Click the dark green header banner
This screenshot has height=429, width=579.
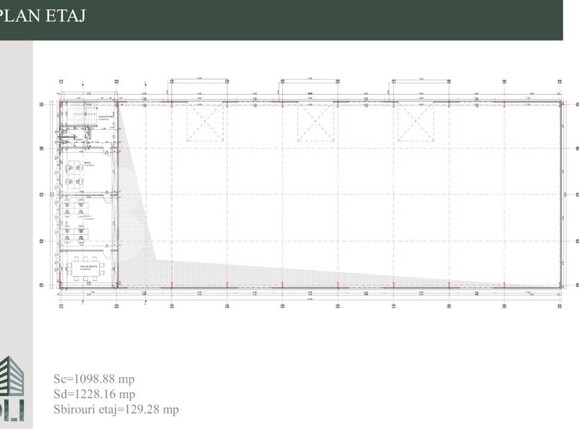pos(281,20)
